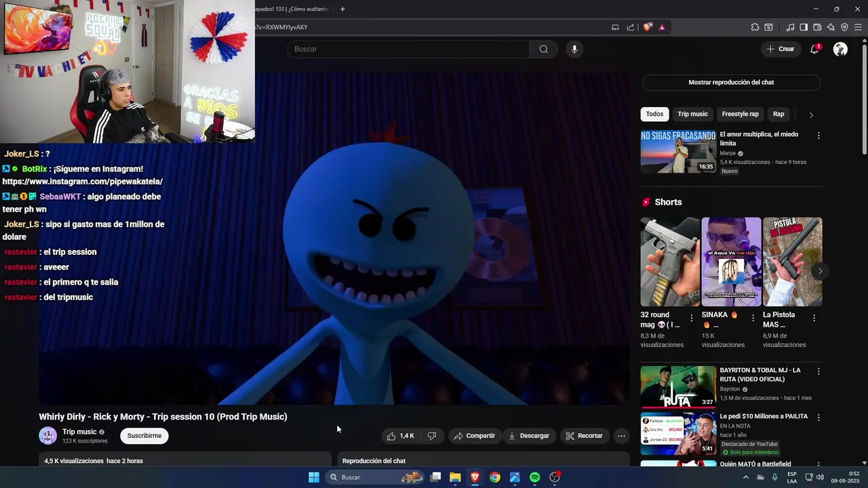Open the 'SINAKA' short thumbnail
Image resolution: width=868 pixels, height=488 pixels.
[731, 262]
